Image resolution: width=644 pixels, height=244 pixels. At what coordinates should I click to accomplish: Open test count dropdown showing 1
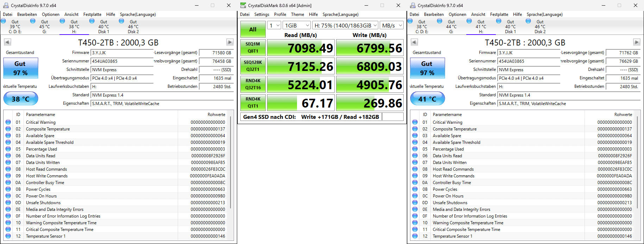coord(274,25)
